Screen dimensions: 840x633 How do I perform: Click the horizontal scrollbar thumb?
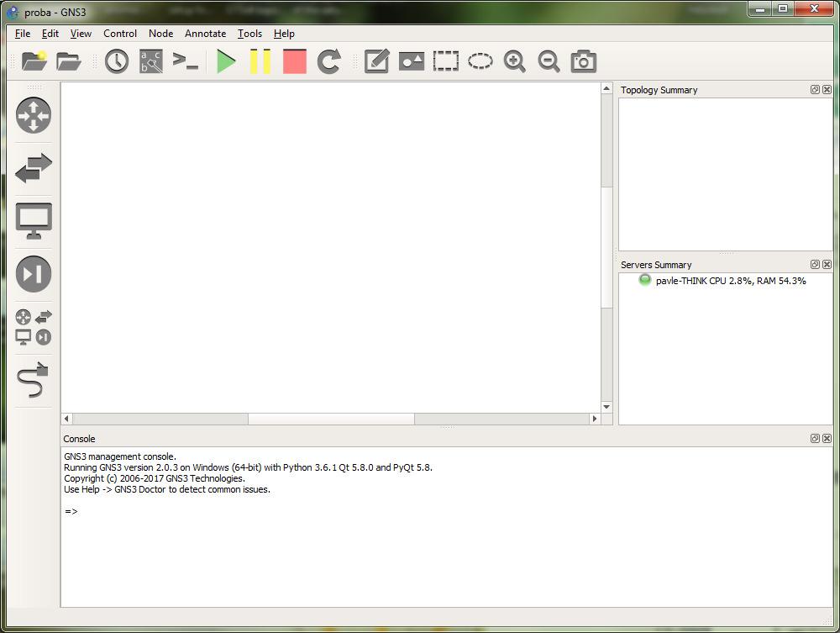coord(331,419)
